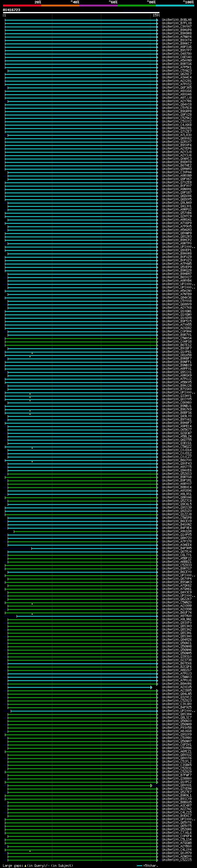
Task: Select the UniRef100_Q6DT55 label
Action: click(177, 440)
